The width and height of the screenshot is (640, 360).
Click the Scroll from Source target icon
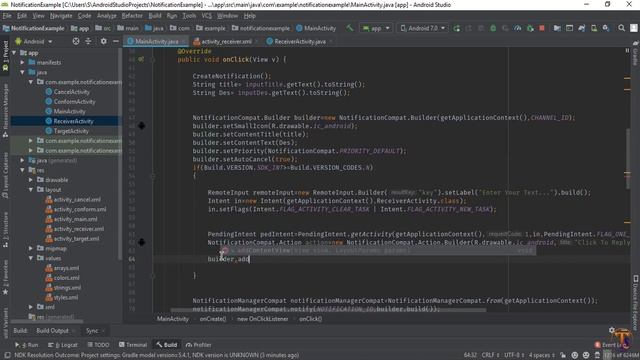(76, 41)
